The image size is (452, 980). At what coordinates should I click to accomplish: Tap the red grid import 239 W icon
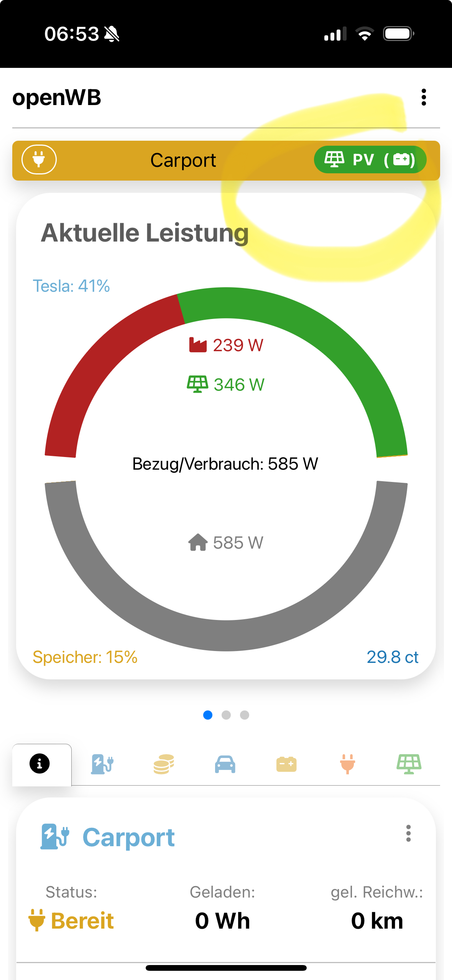(198, 345)
